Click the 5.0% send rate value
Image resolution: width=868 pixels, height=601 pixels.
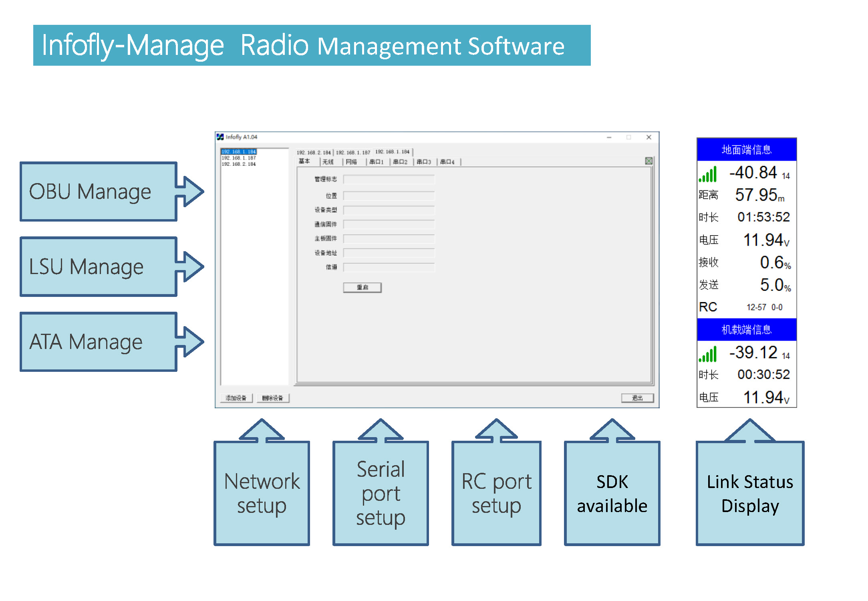point(775,285)
